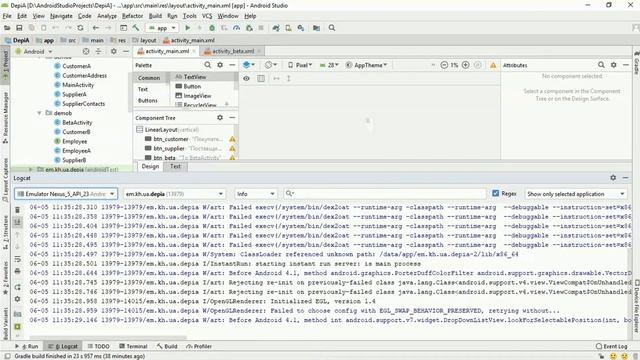This screenshot has width=640, height=360.
Task: Open the app run configuration dropdown
Action: point(162,28)
